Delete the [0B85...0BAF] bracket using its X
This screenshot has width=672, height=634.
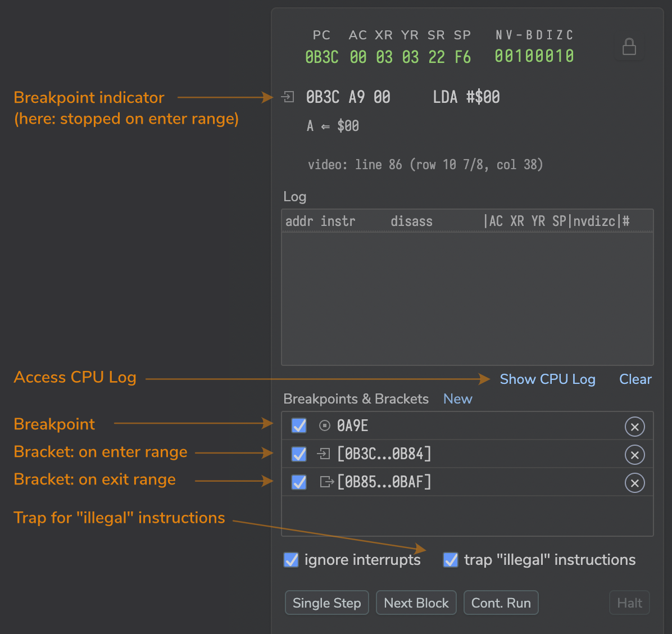(x=635, y=483)
